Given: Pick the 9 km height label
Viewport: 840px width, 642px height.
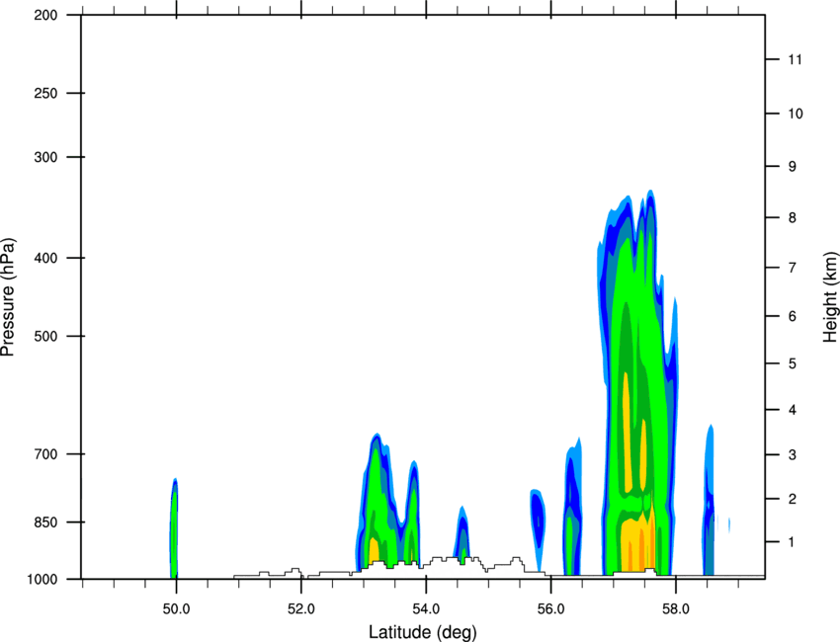Looking at the screenshot, I should 793,167.
